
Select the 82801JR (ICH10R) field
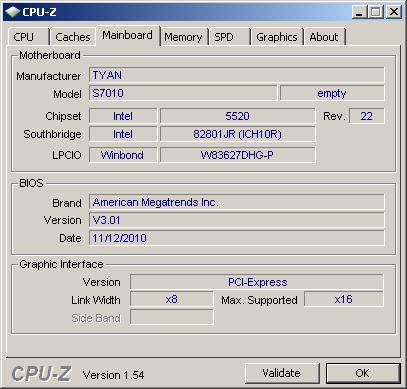[237, 134]
